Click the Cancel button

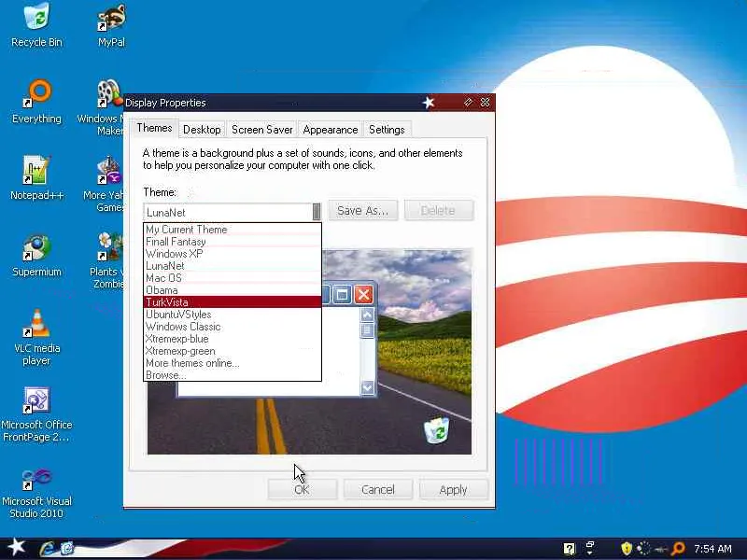click(378, 489)
